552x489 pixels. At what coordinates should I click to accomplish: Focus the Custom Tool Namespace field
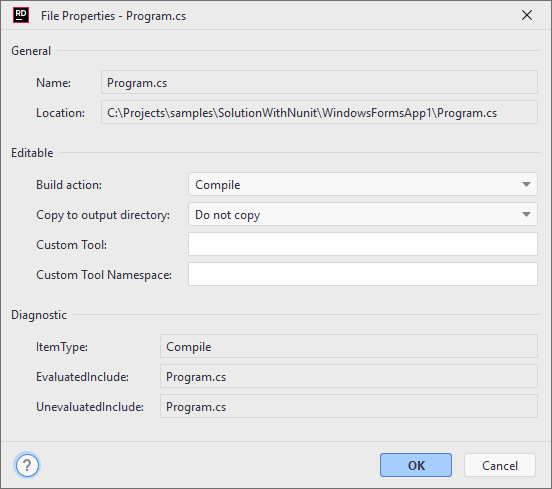tap(363, 274)
